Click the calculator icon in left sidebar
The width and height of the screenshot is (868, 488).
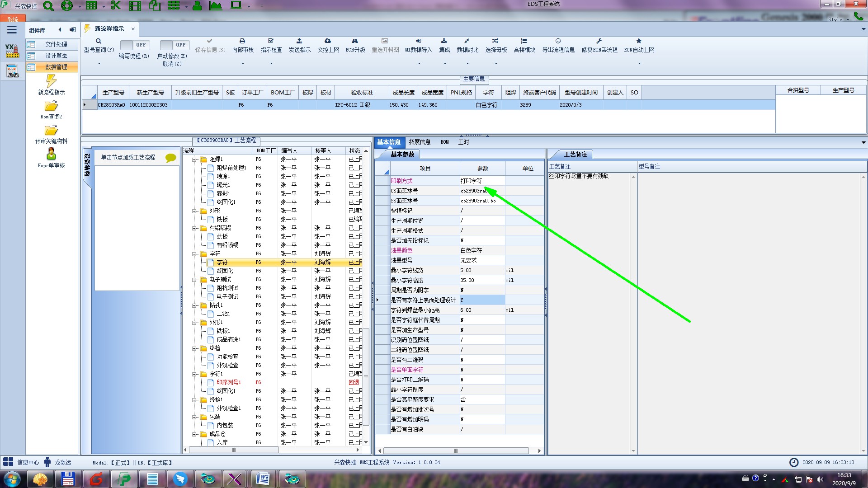12,71
